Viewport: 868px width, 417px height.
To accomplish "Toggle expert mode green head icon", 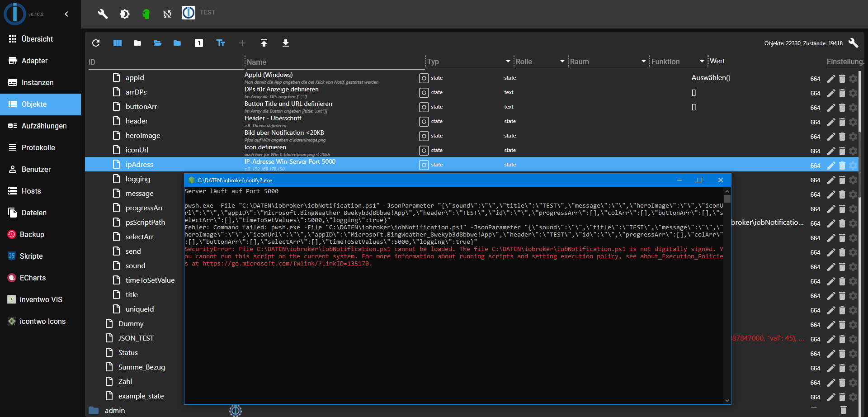I will [146, 14].
